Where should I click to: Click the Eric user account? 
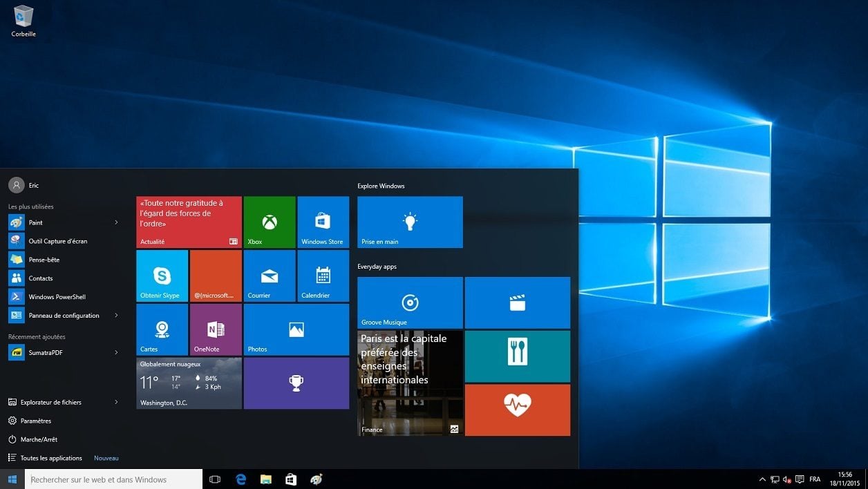coord(23,185)
